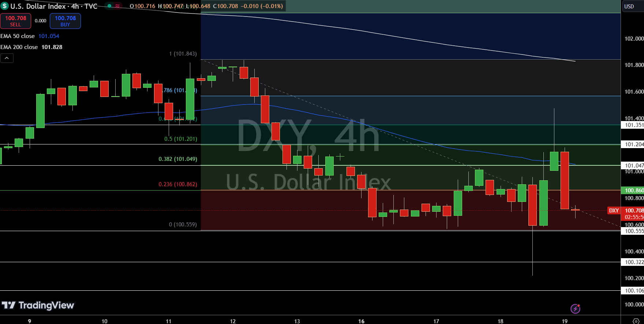Image resolution: width=644 pixels, height=324 pixels.
Task: Click the dollar sign symbol logo
Action: tap(4, 6)
